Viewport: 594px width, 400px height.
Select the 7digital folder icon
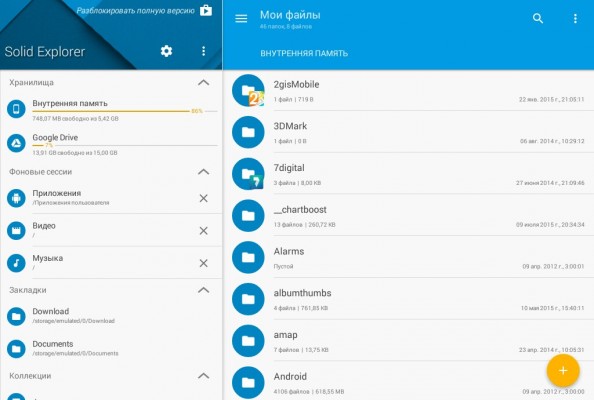[248, 174]
